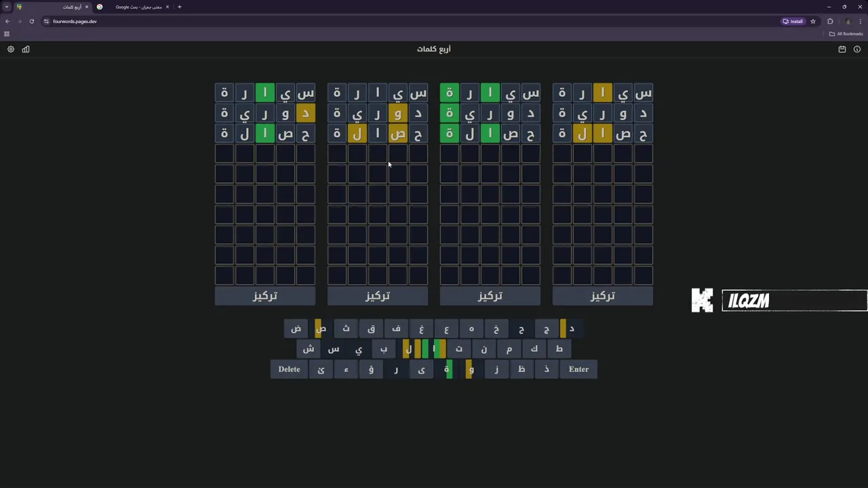Tap the خ key on the keyboard
Image resolution: width=868 pixels, height=488 pixels.
click(x=496, y=329)
